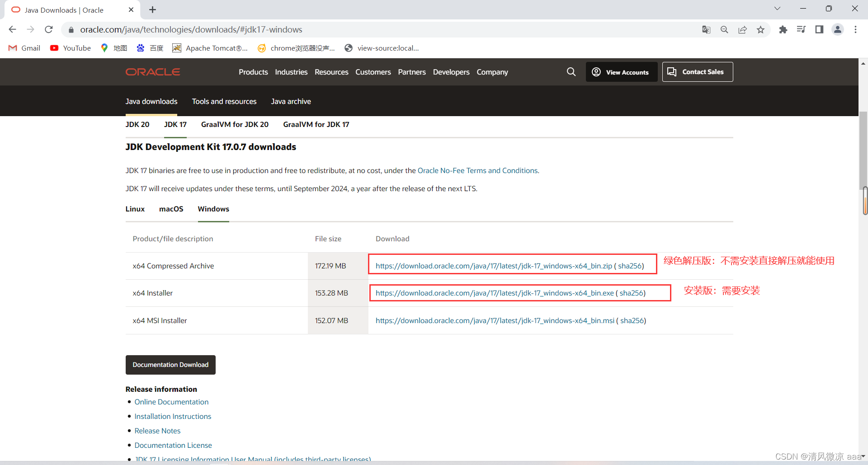868x465 pixels.
Task: Open the YouTube bookmark
Action: (x=71, y=48)
